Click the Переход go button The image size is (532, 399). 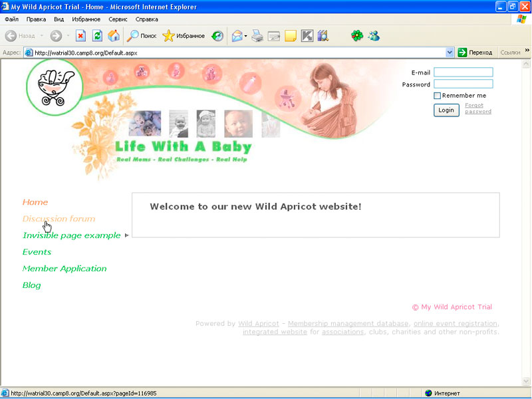coord(475,53)
